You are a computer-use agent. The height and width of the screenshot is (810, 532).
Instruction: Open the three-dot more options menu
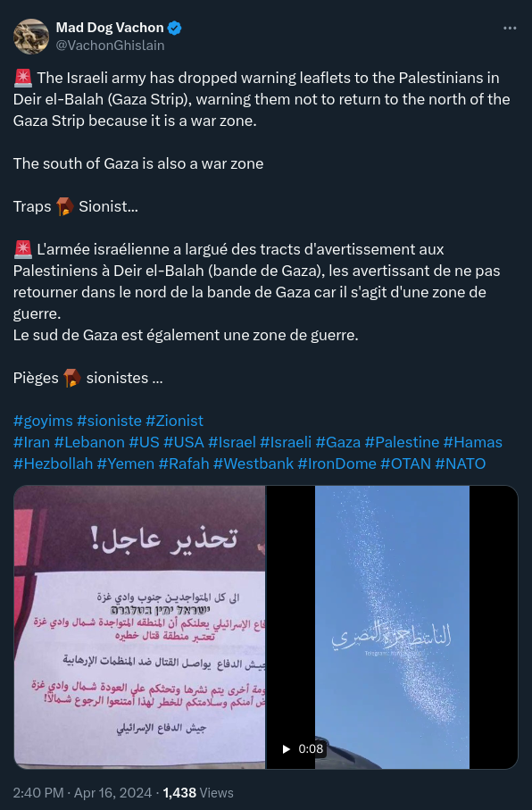click(510, 28)
